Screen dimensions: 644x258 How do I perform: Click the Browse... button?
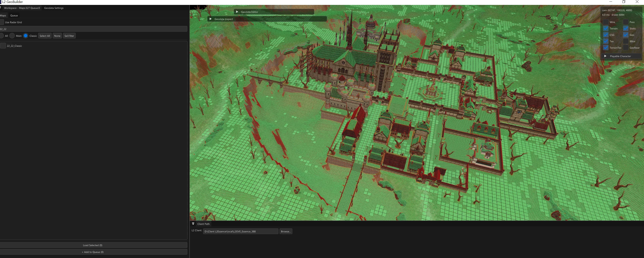click(286, 231)
